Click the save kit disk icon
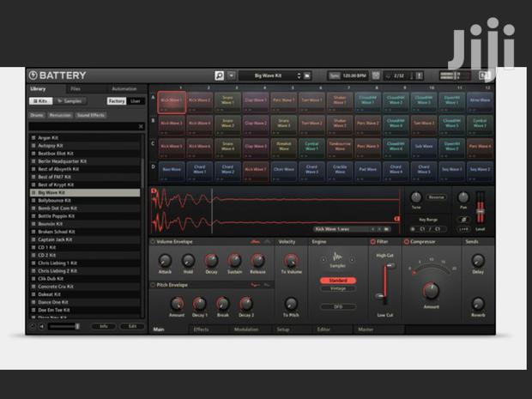Image resolution: width=532 pixels, height=399 pixels. coord(307,76)
